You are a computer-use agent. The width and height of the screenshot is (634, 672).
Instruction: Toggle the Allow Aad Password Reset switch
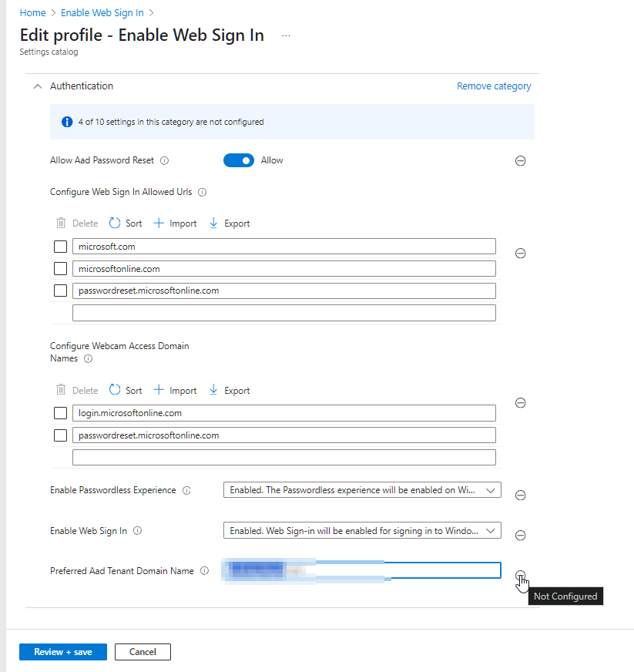239,161
